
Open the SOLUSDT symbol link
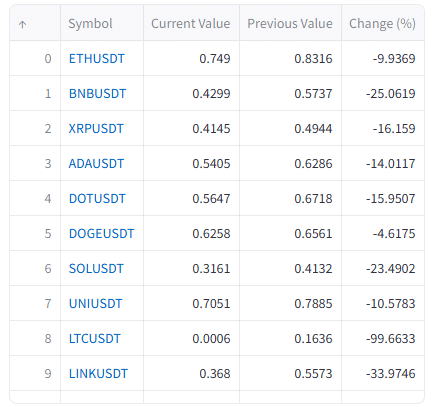coord(96,269)
